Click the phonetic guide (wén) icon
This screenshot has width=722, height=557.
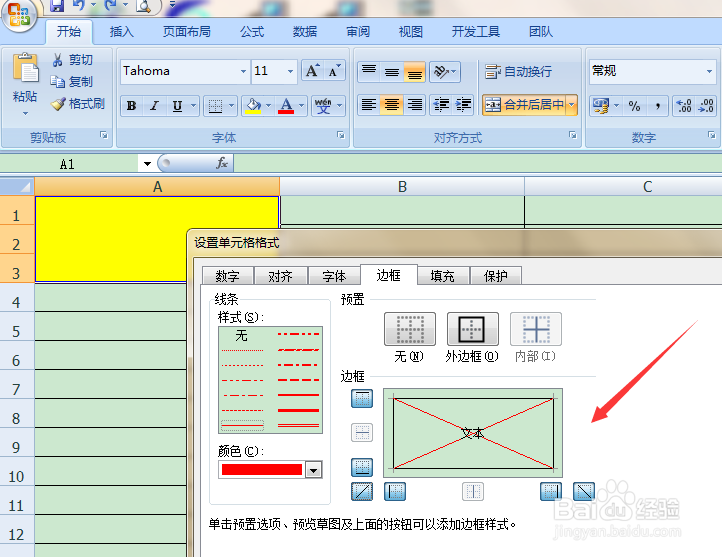click(323, 106)
